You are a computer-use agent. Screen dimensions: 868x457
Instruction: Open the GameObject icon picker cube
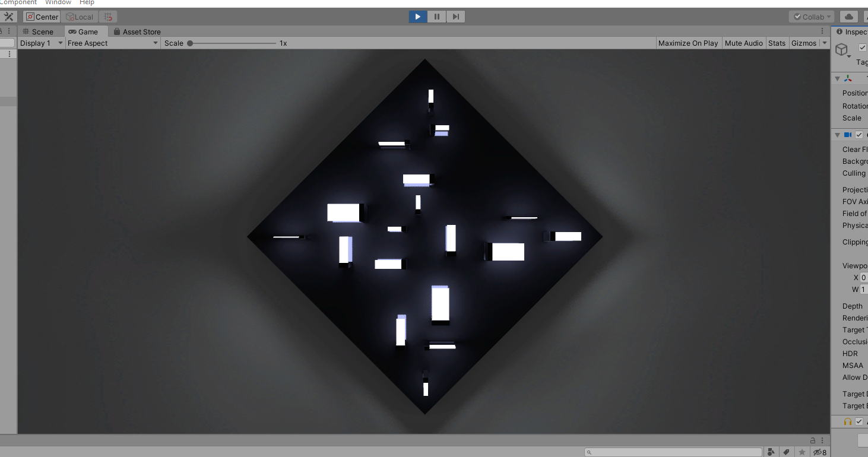point(842,50)
